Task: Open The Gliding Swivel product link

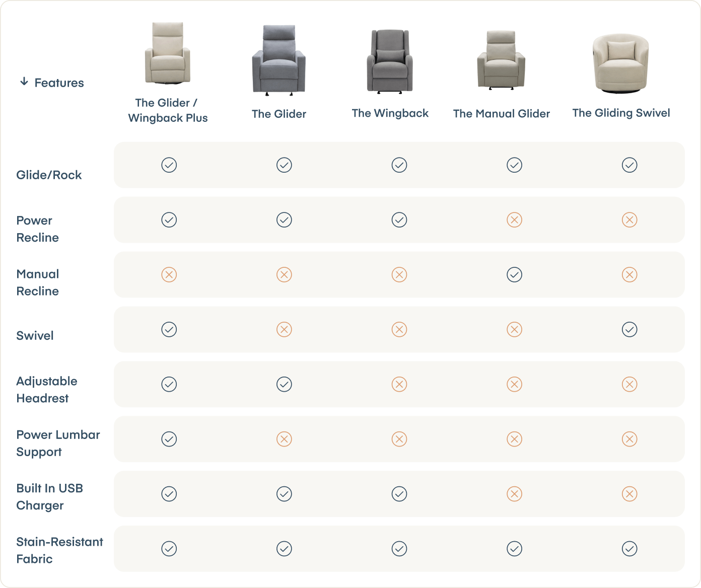Action: coord(621,113)
